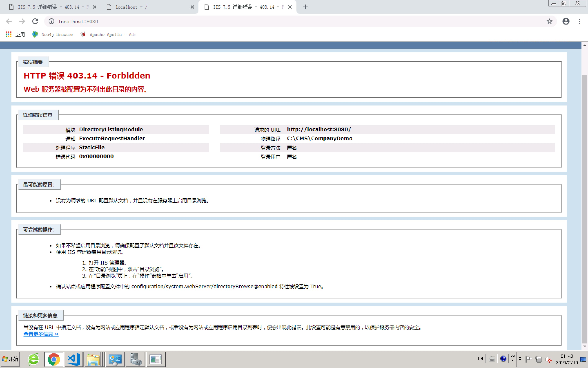This screenshot has width=588, height=368.
Task: Click the 查看更多信息 link
Action: [x=41, y=334]
